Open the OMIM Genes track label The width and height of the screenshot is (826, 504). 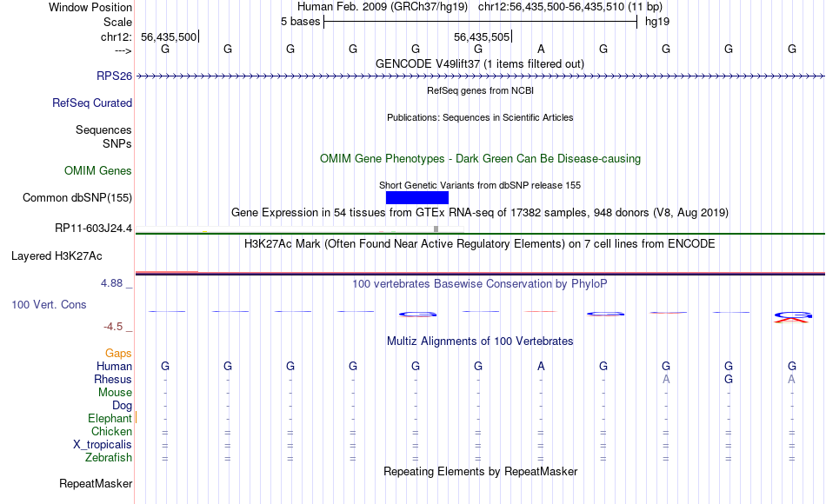point(97,170)
